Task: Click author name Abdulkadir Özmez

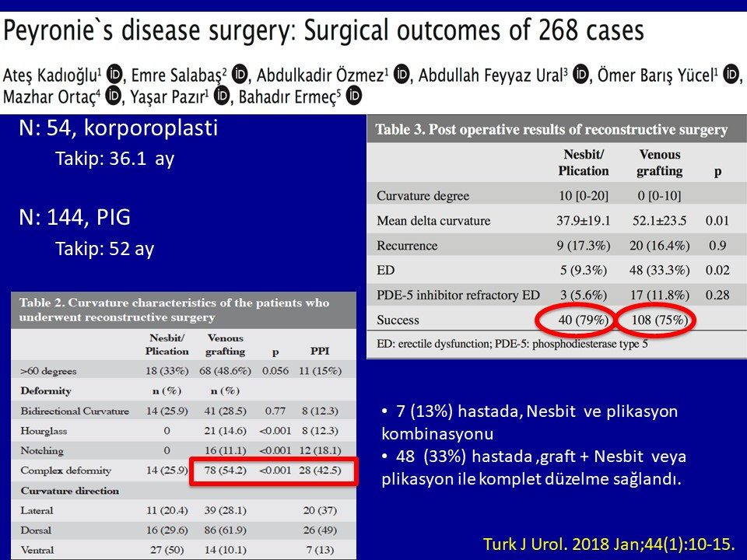Action: pos(321,75)
